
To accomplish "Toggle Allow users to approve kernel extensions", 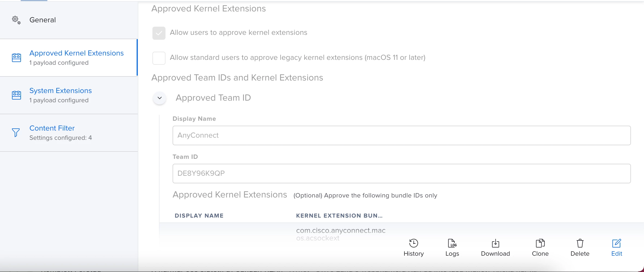I will [x=159, y=33].
